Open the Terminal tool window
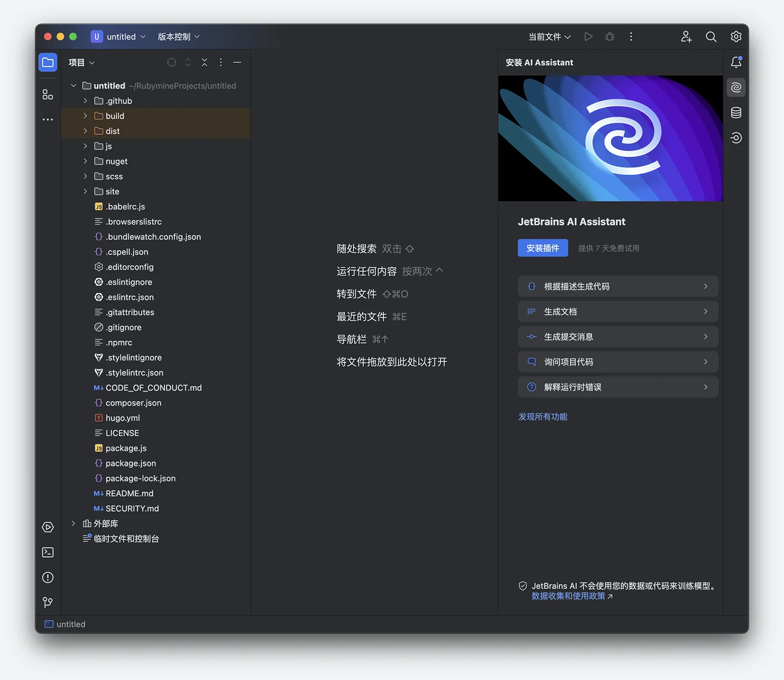This screenshot has height=680, width=784. [48, 552]
